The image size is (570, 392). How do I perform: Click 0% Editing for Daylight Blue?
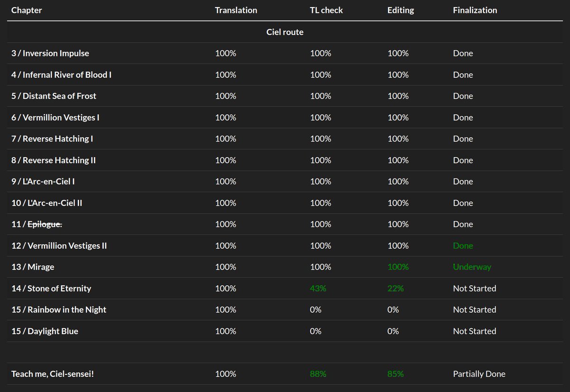pos(393,331)
